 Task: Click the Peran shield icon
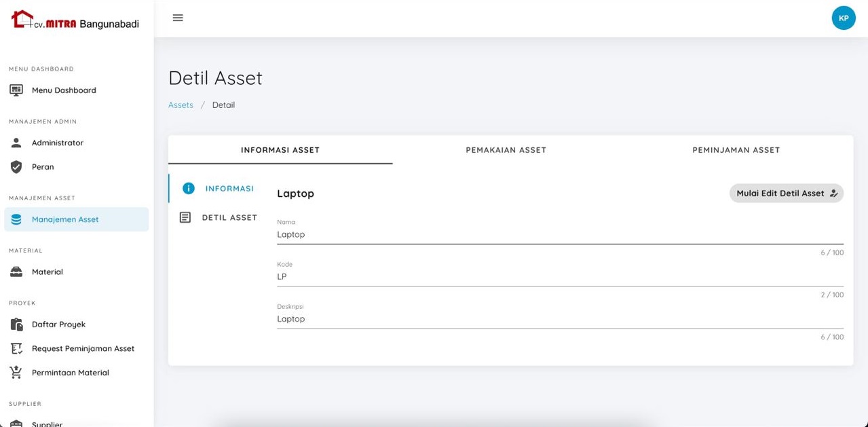tap(16, 167)
